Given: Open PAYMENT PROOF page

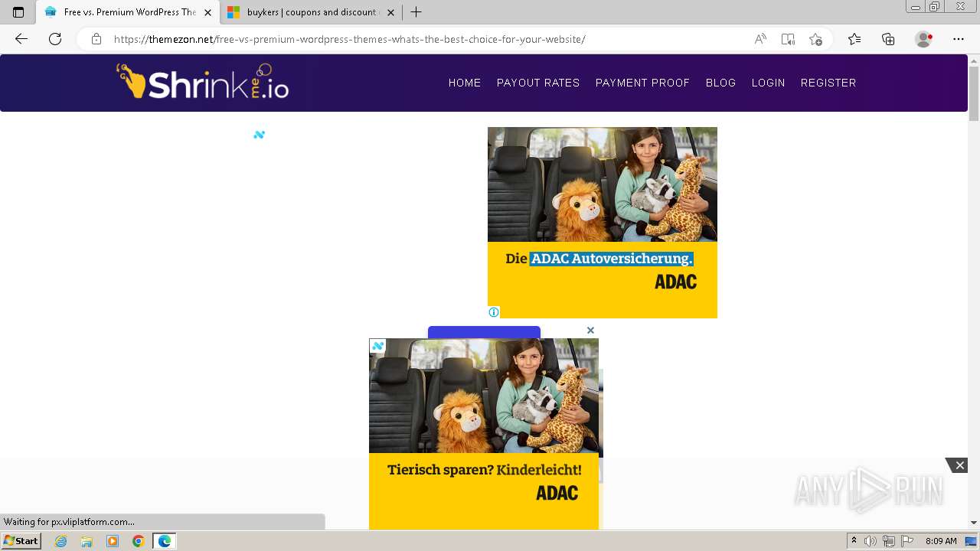Looking at the screenshot, I should click(x=642, y=83).
